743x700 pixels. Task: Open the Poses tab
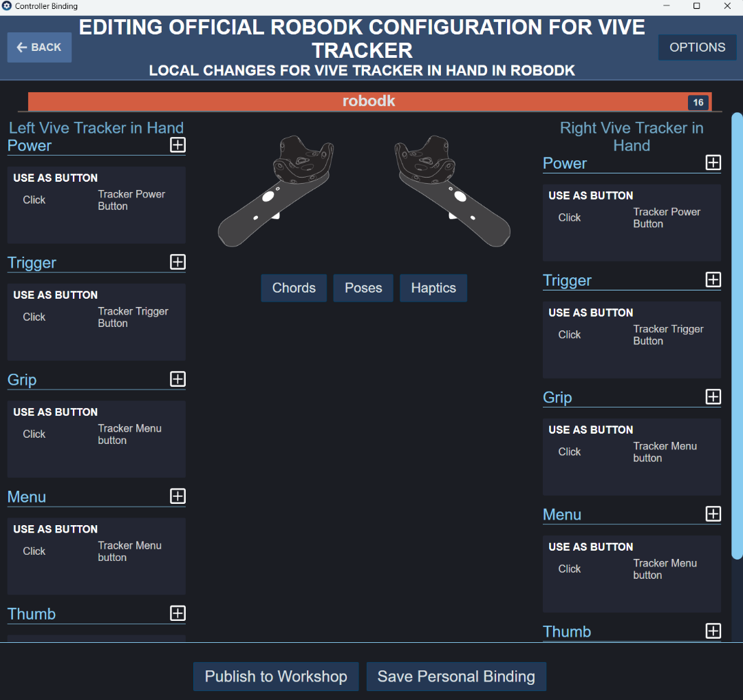(363, 288)
